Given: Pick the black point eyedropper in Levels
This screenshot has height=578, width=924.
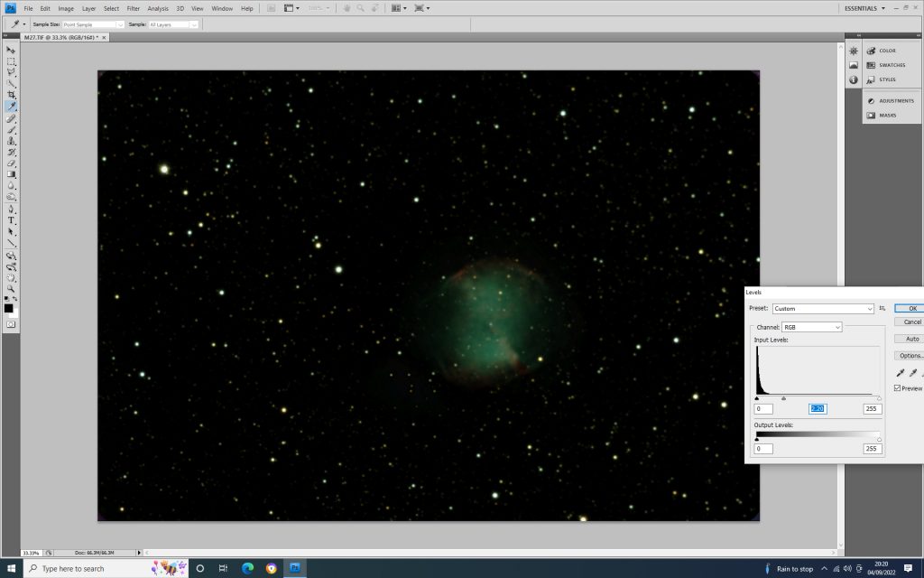Looking at the screenshot, I should pos(900,373).
